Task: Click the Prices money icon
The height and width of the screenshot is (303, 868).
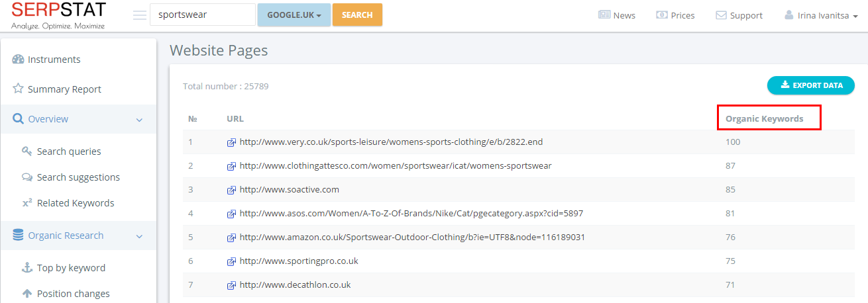Action: [661, 15]
